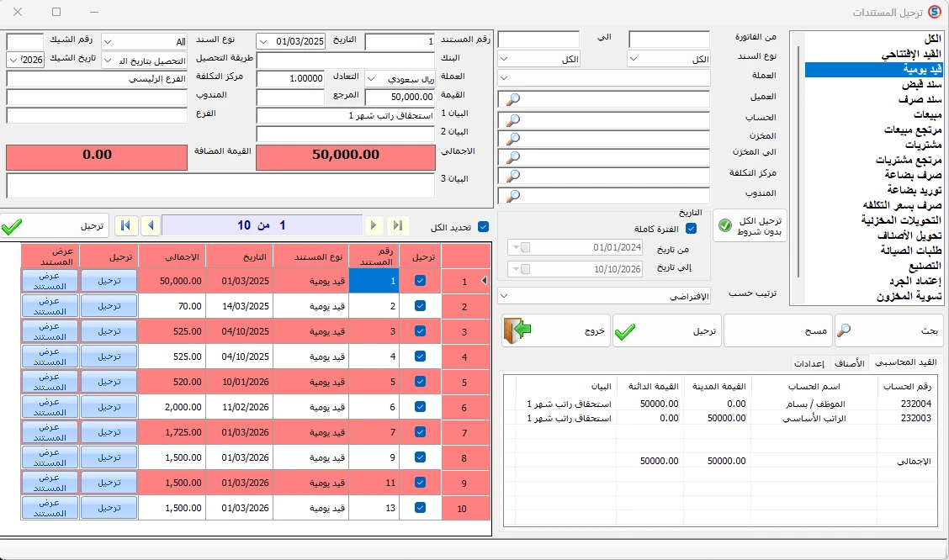The image size is (949, 560).
Task: Open the مركز التكلفة lookup magnifier
Action: click(x=512, y=176)
